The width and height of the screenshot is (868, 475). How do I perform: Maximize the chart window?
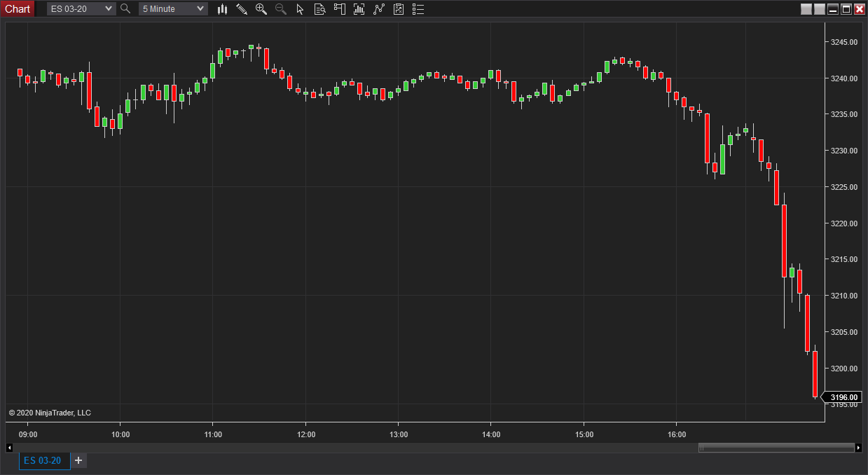tap(846, 9)
